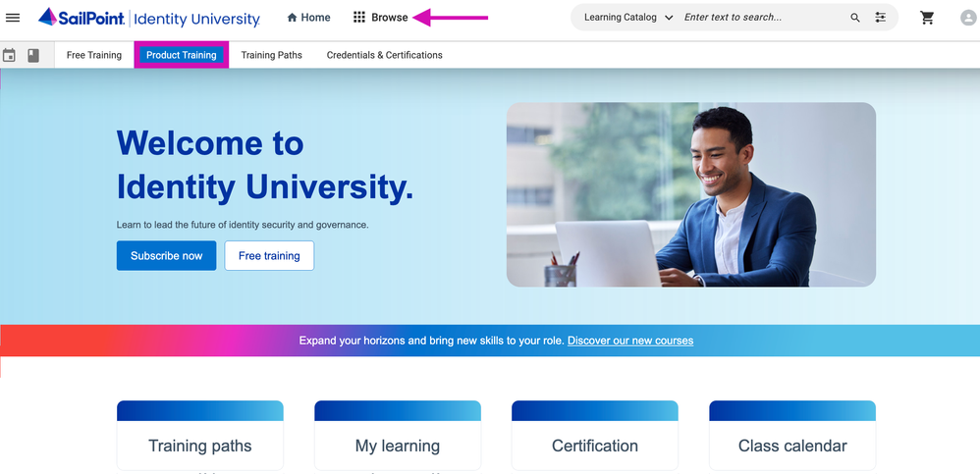Click the calendar icon in subnav
980x474 pixels.
coord(10,56)
